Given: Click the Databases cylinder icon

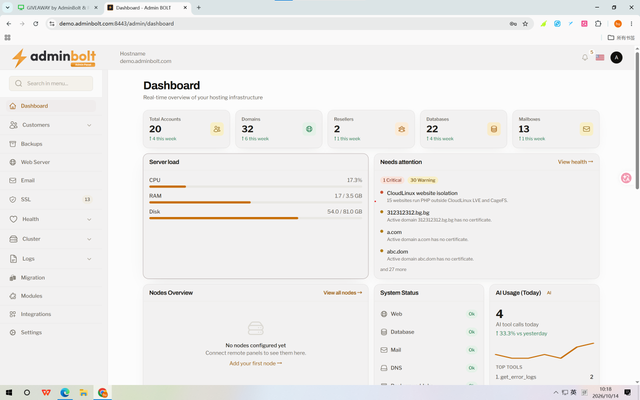Looking at the screenshot, I should (x=494, y=129).
